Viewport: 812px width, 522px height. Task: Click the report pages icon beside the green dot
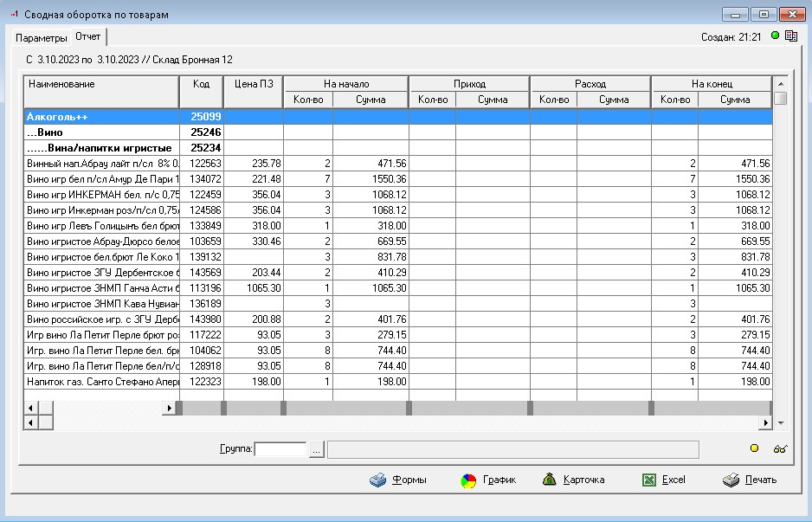click(x=790, y=36)
